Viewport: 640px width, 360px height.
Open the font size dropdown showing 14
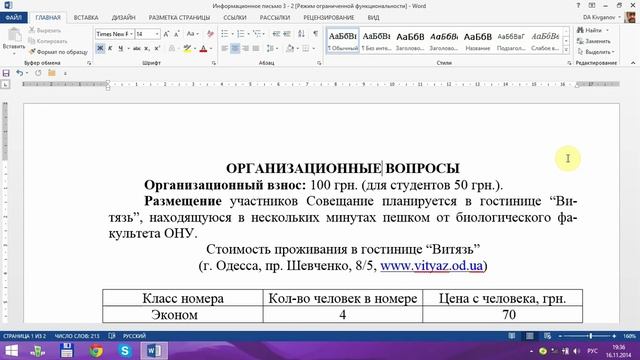tap(157, 34)
